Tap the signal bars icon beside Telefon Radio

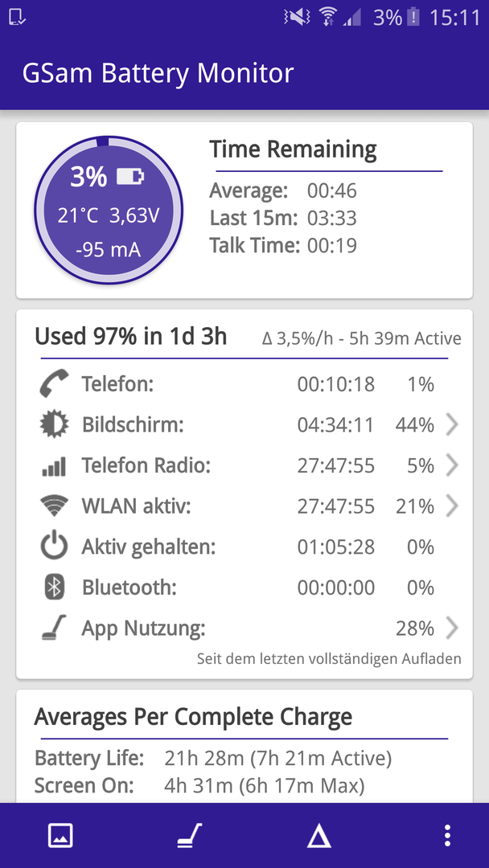(54, 465)
